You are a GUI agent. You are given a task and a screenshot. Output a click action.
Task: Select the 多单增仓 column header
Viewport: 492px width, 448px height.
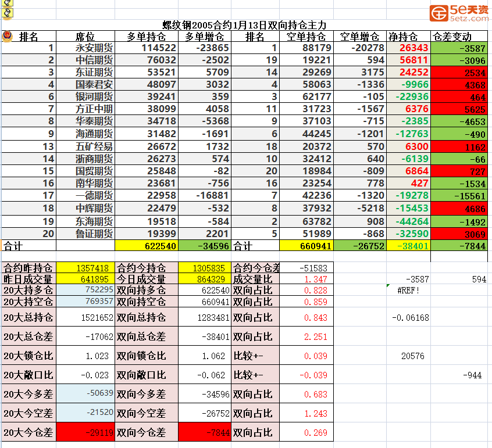(205, 37)
